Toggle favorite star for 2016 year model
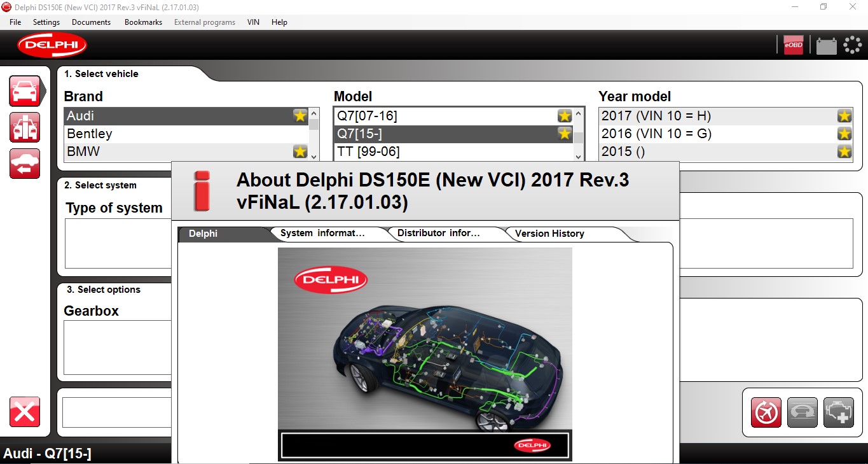Screen dimensions: 868x464 click(844, 134)
